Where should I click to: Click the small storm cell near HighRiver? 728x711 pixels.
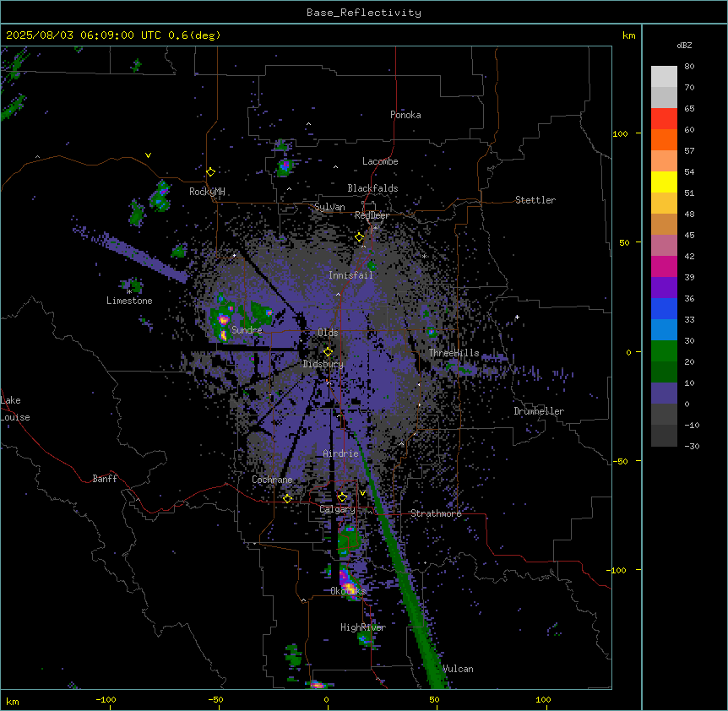pyautogui.click(x=365, y=639)
